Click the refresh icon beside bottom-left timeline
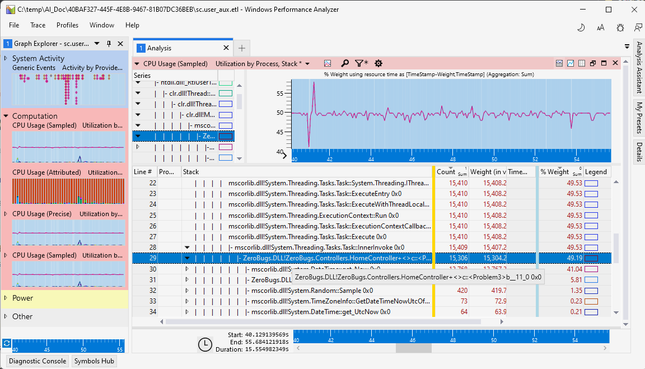 point(6,343)
